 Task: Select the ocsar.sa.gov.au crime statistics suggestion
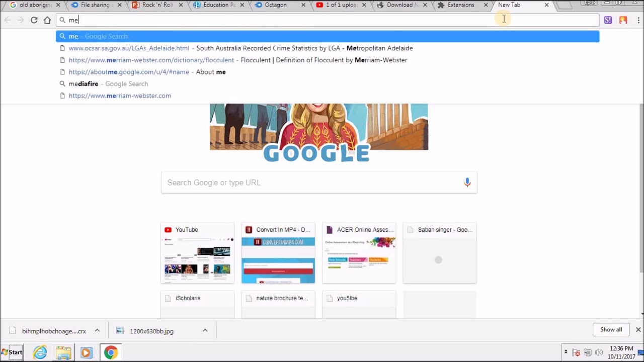click(x=328, y=48)
